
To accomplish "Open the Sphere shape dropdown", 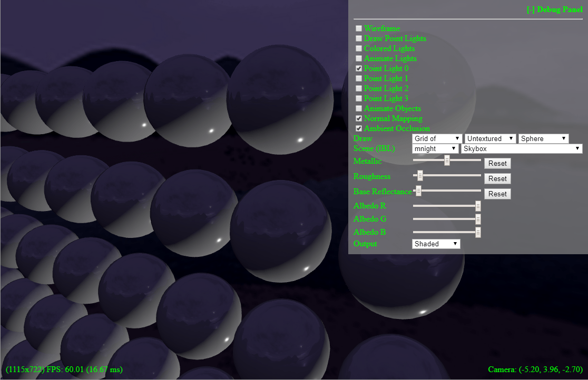I will tap(544, 138).
